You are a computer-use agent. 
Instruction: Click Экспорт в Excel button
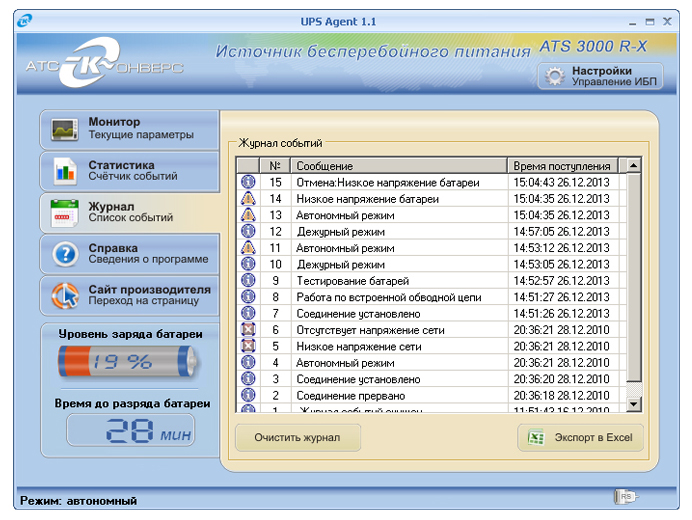(580, 437)
